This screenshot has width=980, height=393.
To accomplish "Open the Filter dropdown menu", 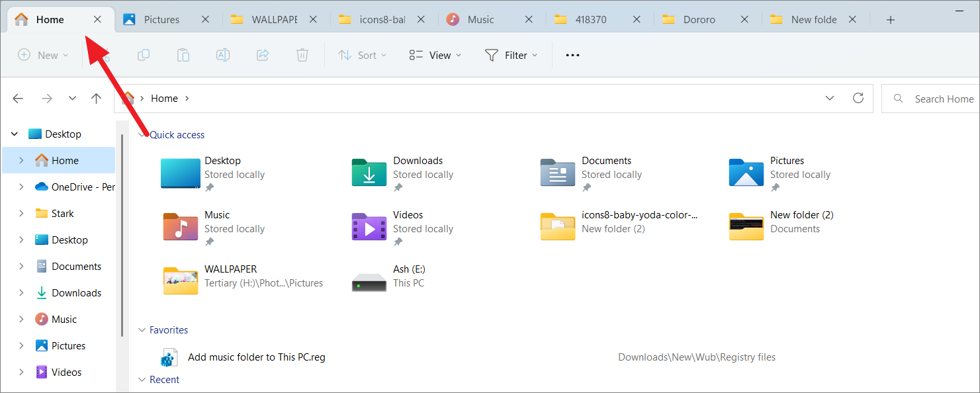I will (x=511, y=56).
